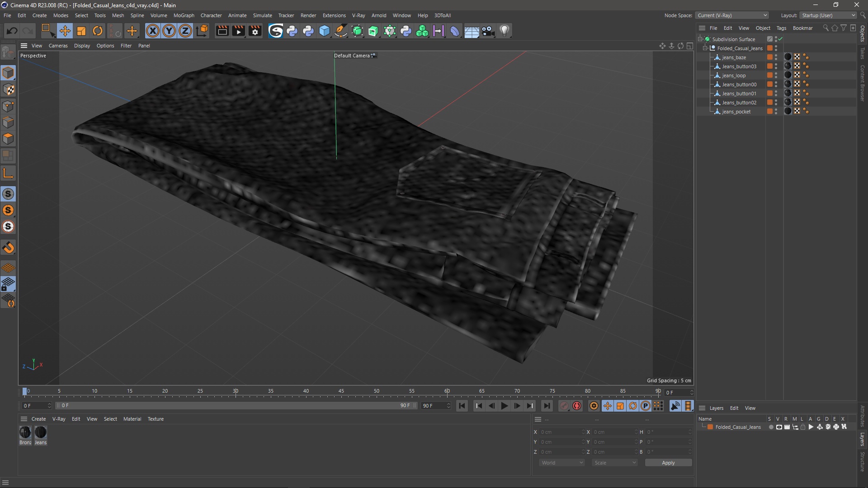Add Camera object icon

pos(488,31)
